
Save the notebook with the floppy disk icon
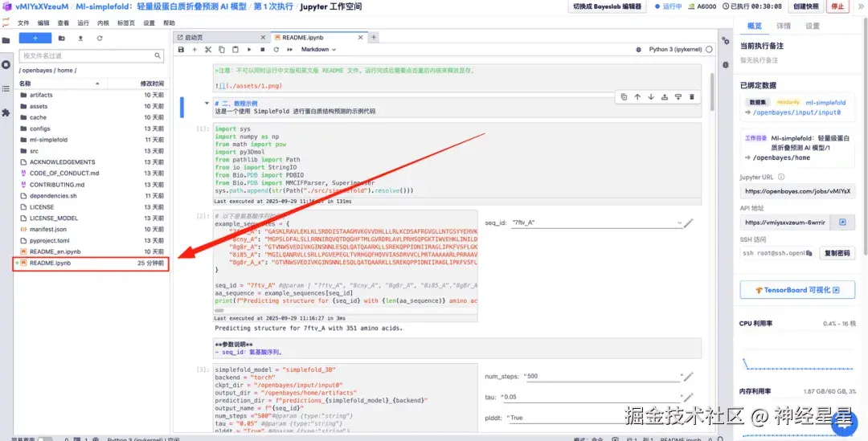pos(181,49)
